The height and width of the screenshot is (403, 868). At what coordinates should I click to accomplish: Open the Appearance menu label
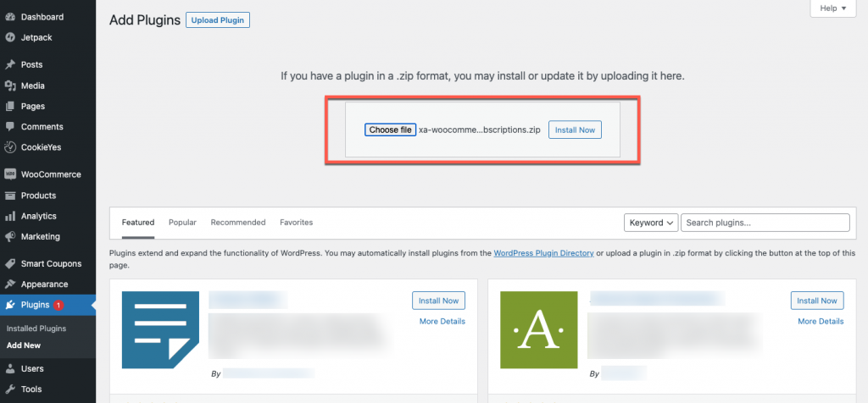pyautogui.click(x=44, y=284)
